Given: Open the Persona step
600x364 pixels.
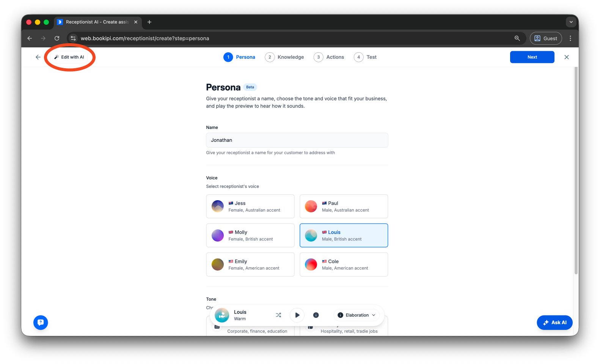Looking at the screenshot, I should click(239, 57).
